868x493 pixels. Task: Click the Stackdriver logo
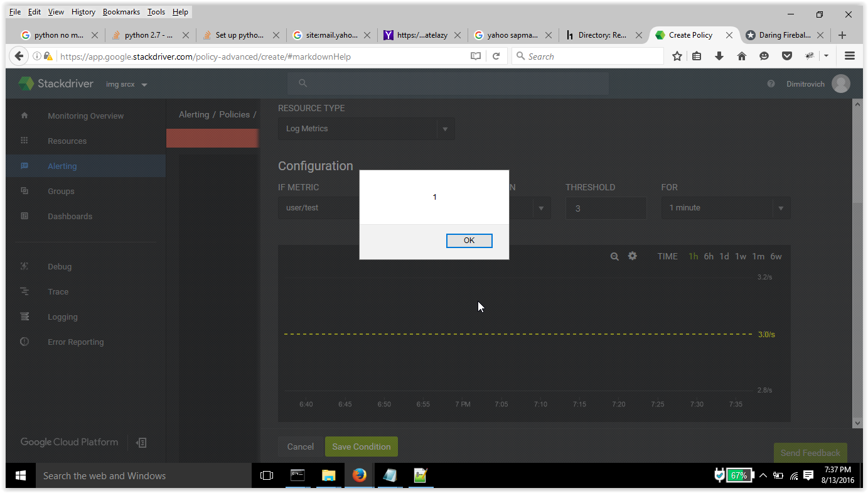pyautogui.click(x=55, y=84)
